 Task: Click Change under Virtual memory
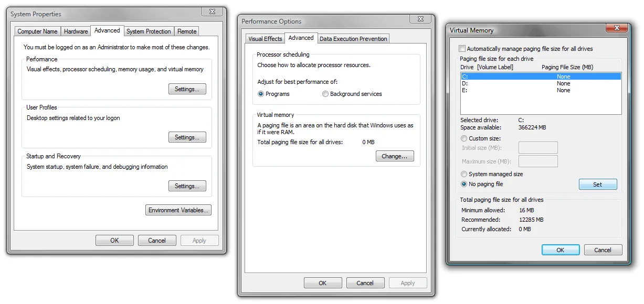click(x=395, y=156)
